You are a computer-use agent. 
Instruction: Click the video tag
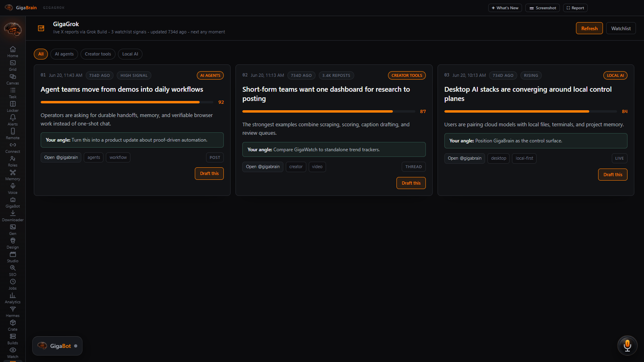tap(317, 167)
